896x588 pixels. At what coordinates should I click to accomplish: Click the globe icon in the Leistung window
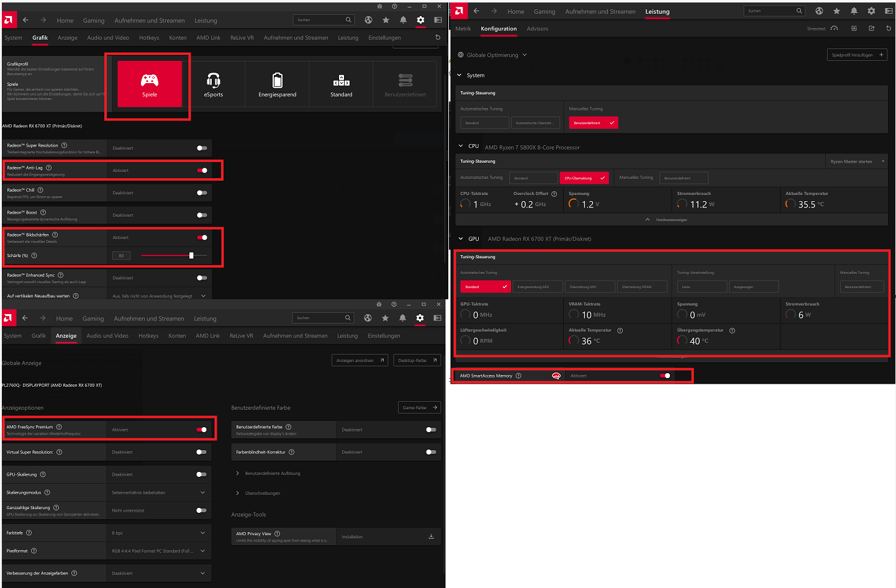click(819, 11)
